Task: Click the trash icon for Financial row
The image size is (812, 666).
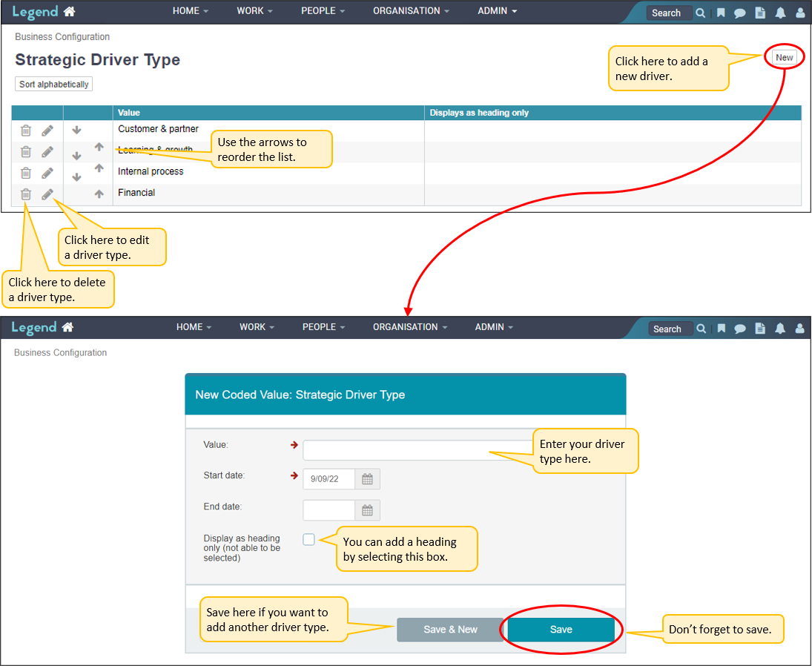Action: (26, 194)
